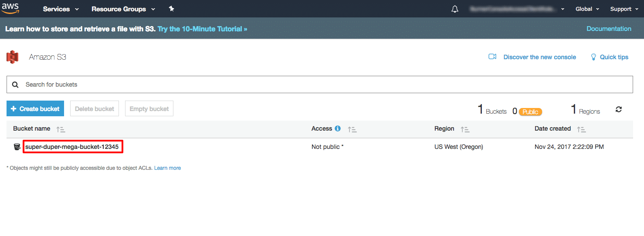Open the Learn more link
The height and width of the screenshot is (236, 644).
(167, 168)
